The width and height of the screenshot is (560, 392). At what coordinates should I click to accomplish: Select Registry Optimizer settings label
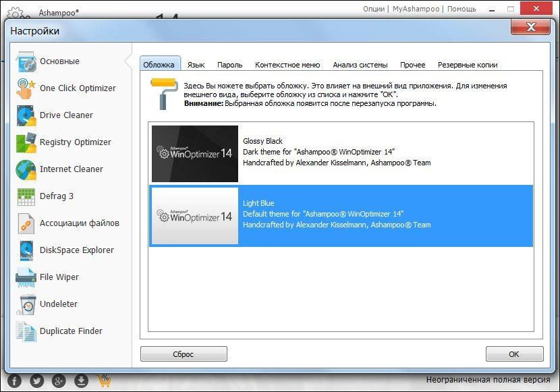point(76,142)
